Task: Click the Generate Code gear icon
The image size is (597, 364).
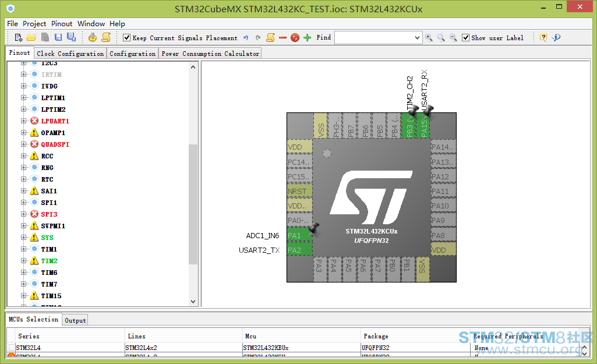Action: click(93, 37)
